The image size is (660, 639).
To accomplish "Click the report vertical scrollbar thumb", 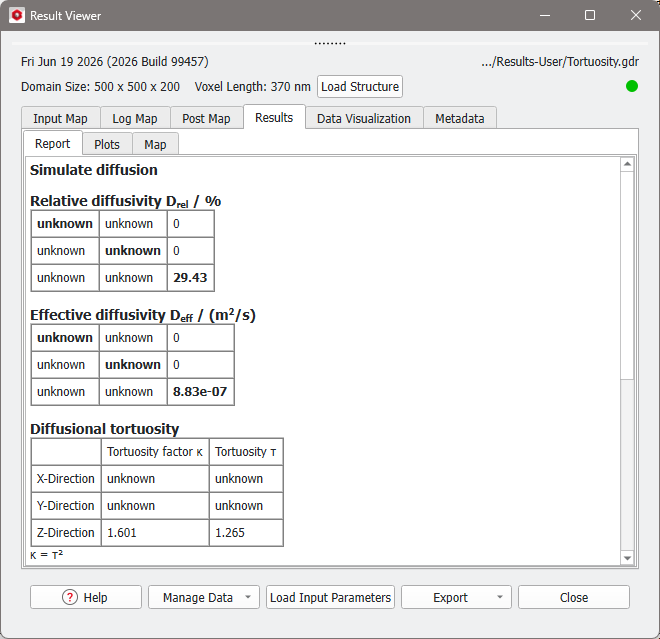I will tap(627, 275).
